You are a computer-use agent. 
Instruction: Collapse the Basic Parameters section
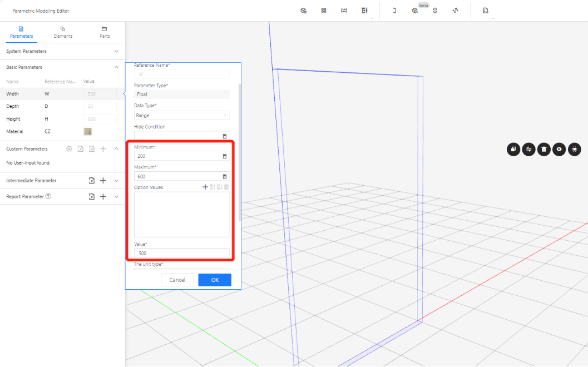[x=116, y=67]
